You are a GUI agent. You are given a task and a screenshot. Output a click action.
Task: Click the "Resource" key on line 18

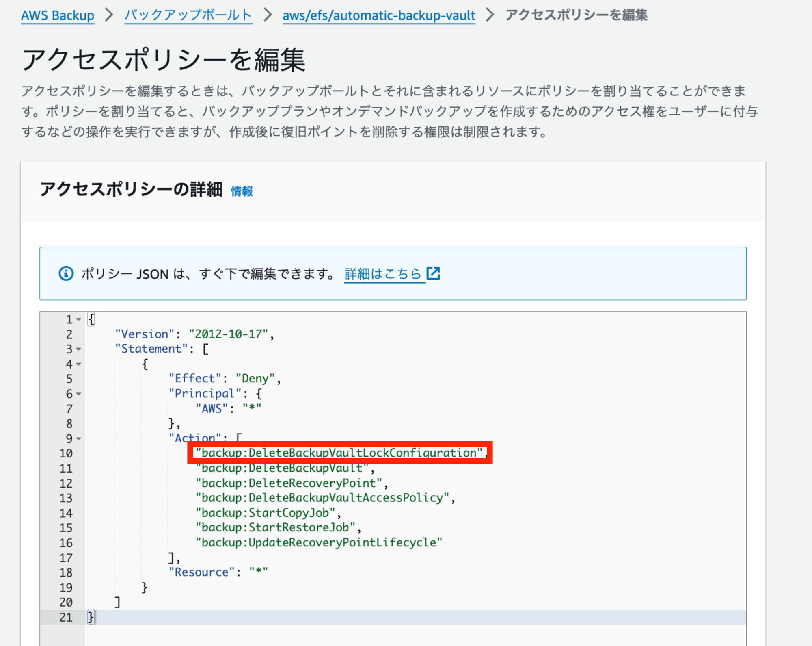[x=202, y=572]
